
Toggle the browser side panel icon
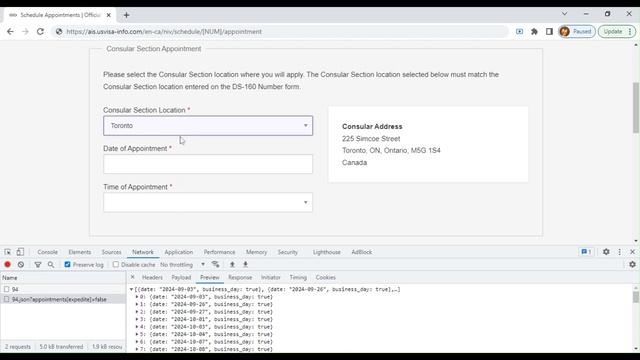pos(549,31)
